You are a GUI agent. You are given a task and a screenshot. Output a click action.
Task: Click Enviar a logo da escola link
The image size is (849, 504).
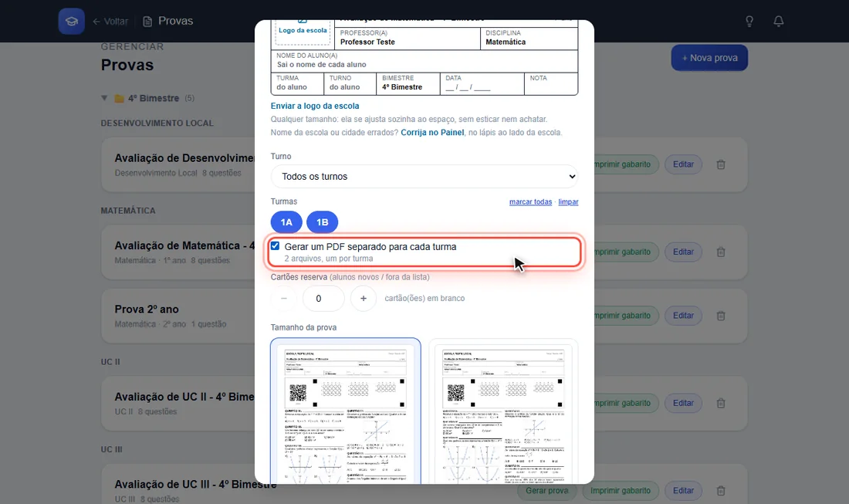coord(315,106)
